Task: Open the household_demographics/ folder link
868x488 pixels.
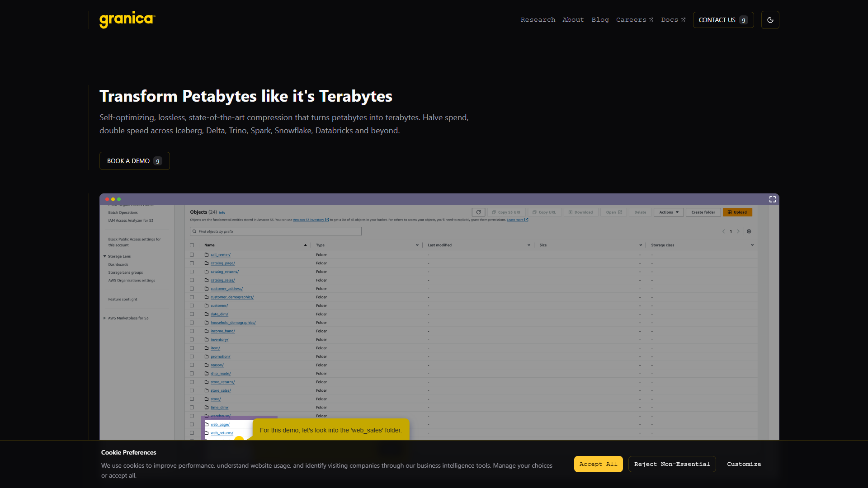Action: pyautogui.click(x=233, y=323)
